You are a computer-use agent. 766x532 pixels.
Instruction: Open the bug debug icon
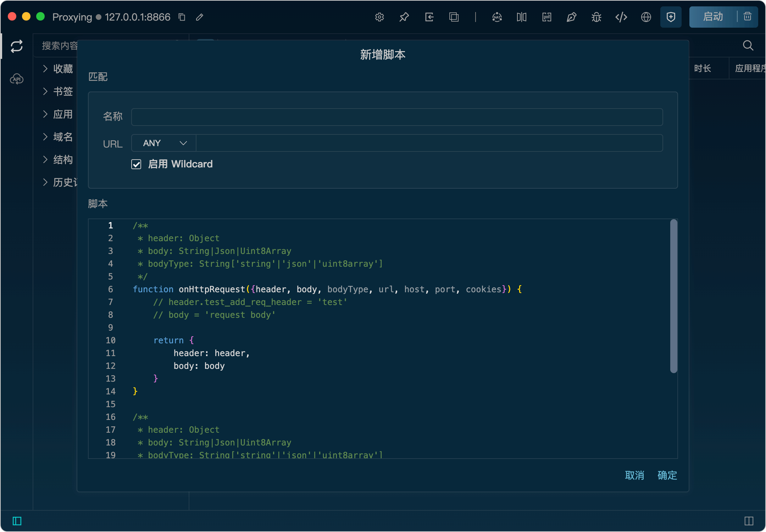point(596,17)
